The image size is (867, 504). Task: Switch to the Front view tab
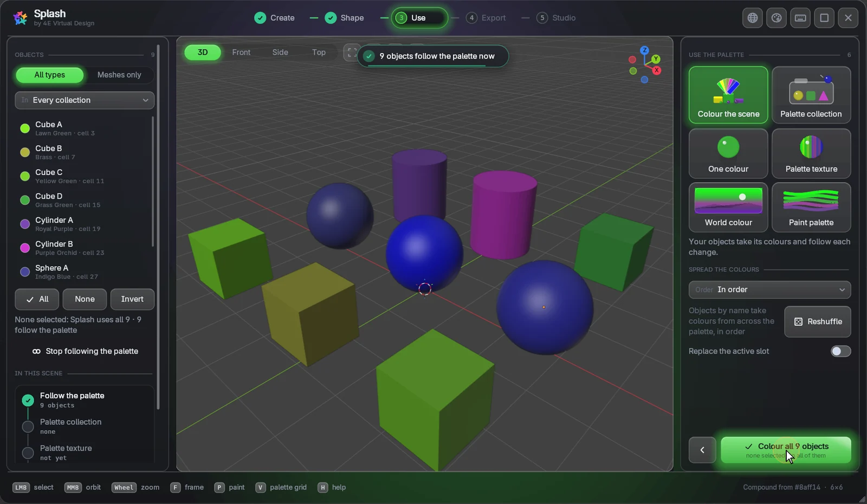tap(241, 53)
